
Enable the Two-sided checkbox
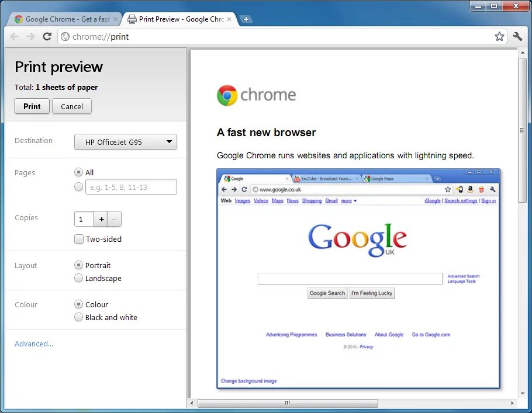(x=79, y=239)
